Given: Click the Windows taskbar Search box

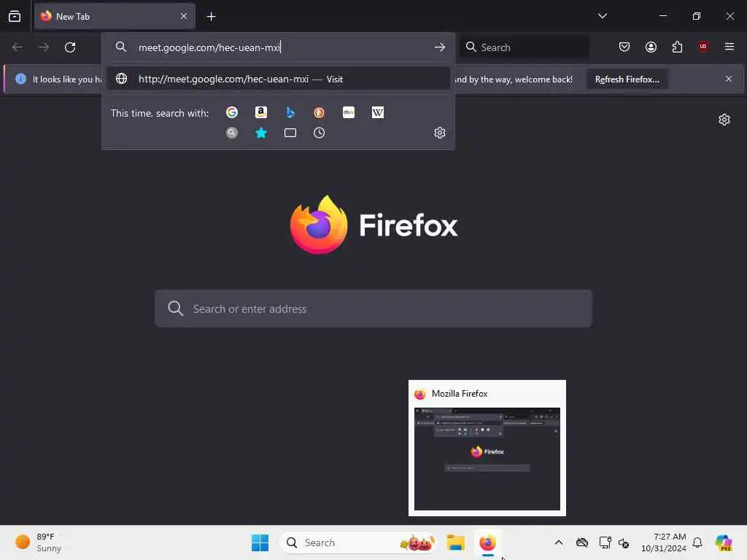Looking at the screenshot, I should point(358,542).
